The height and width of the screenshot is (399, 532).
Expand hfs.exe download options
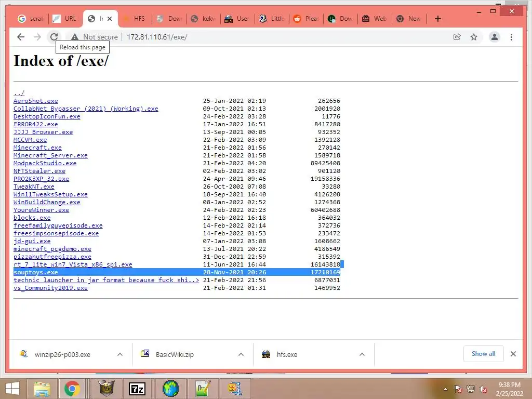coord(362,354)
